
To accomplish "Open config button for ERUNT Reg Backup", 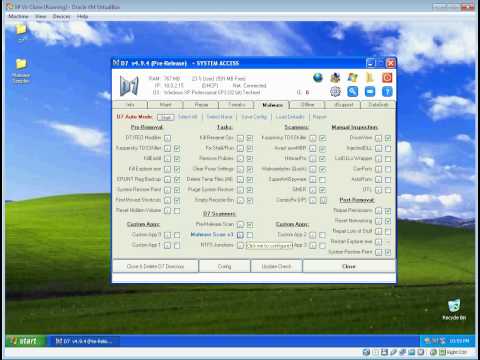I will point(167,180).
